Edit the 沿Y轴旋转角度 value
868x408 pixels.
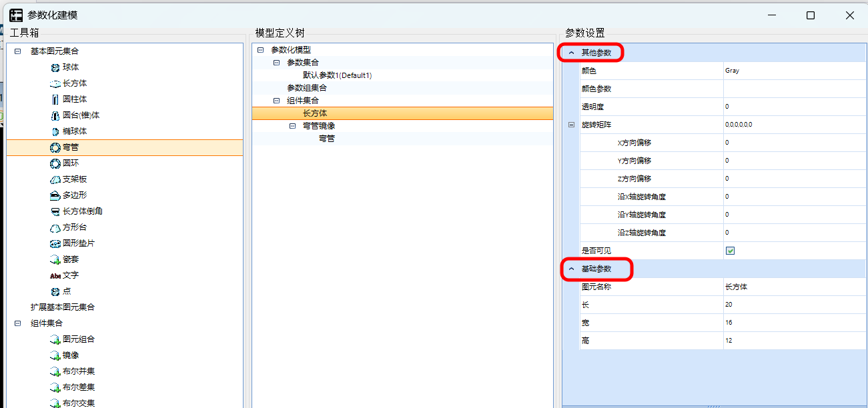794,214
